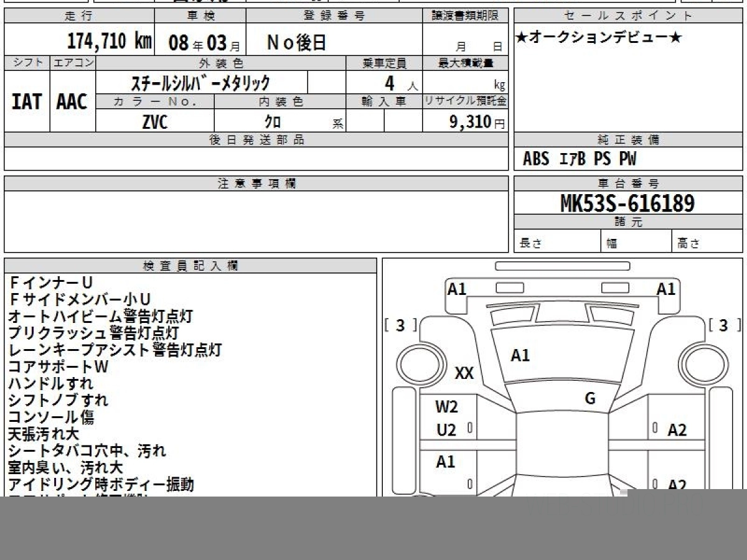Click the オークションデビュー sales point text

(x=598, y=39)
